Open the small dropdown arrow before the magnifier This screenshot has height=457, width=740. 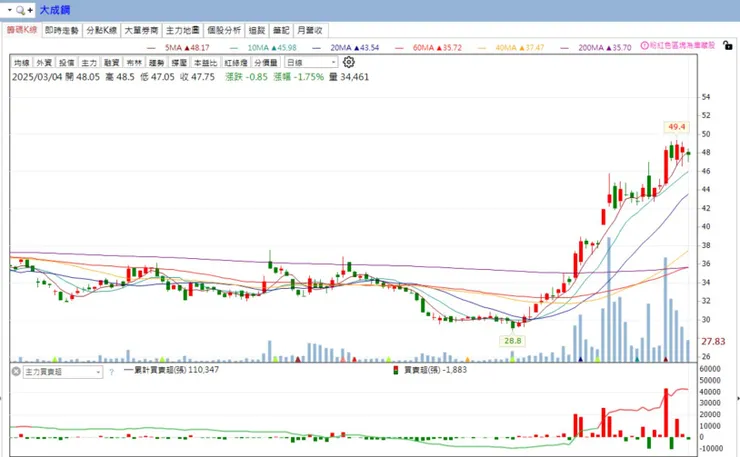[9, 10]
